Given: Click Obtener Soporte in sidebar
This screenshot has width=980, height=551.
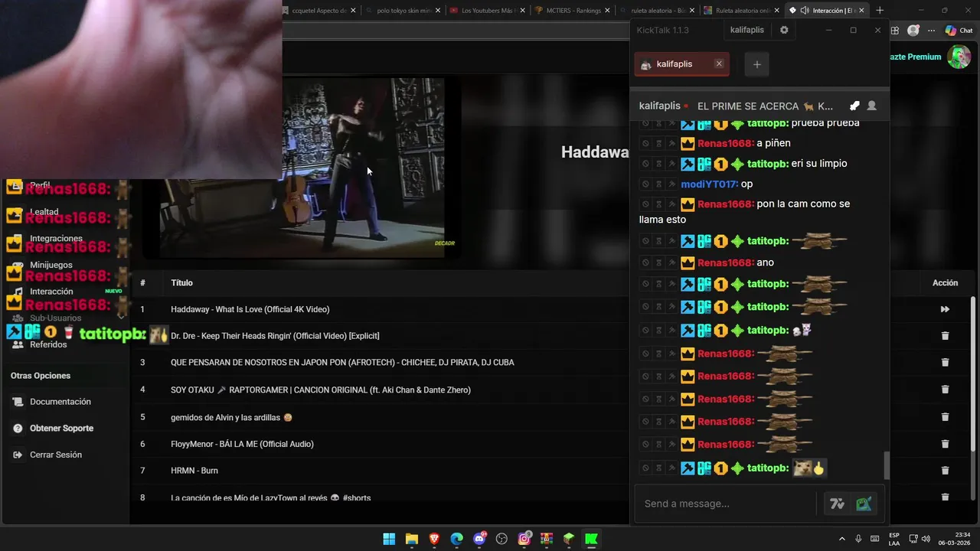Looking at the screenshot, I should click(61, 429).
